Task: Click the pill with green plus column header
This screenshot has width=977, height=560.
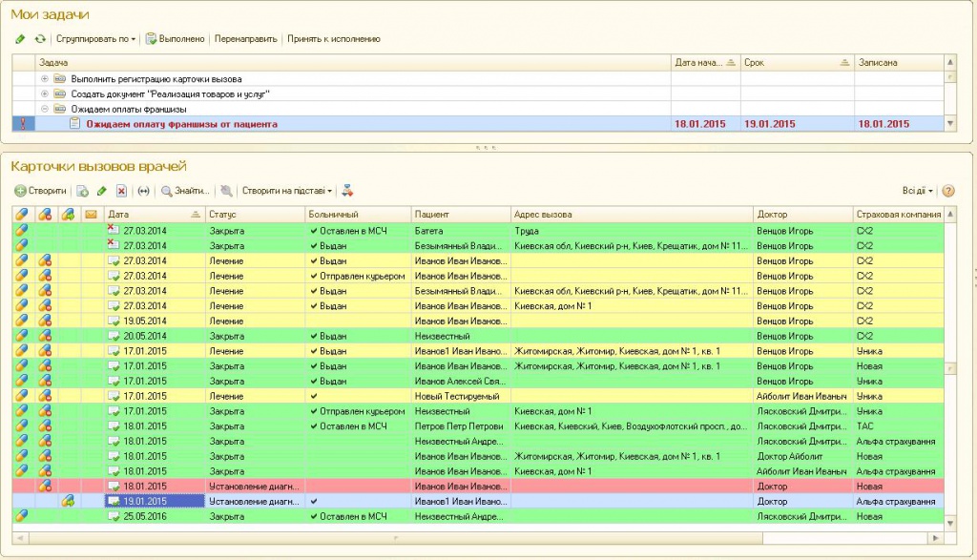Action: coord(68,215)
